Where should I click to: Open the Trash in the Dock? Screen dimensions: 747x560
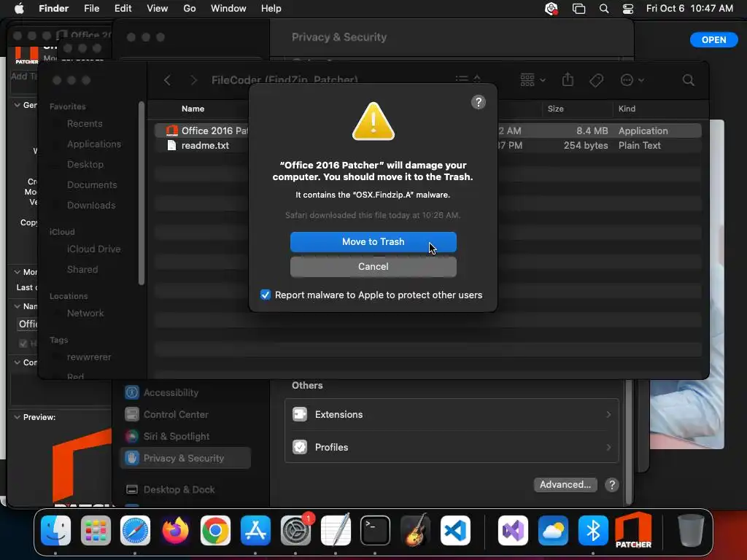coord(691,531)
